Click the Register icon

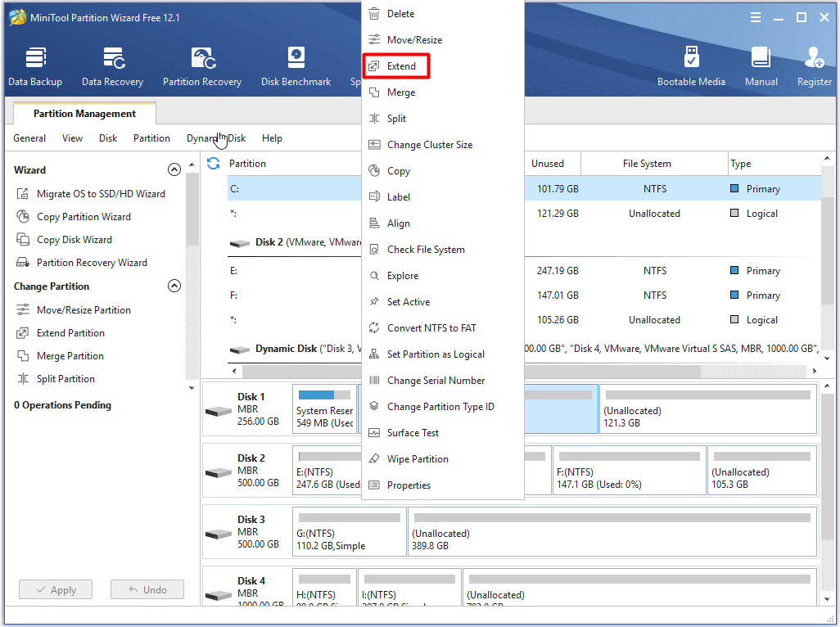(814, 66)
